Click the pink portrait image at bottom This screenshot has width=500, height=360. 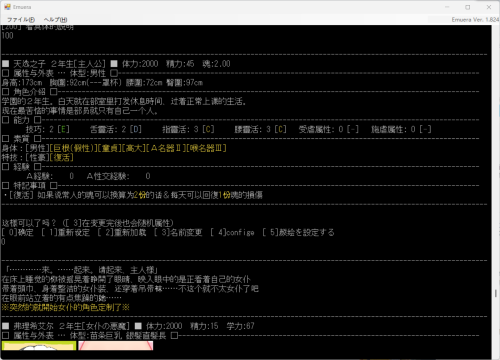click(x=116, y=346)
